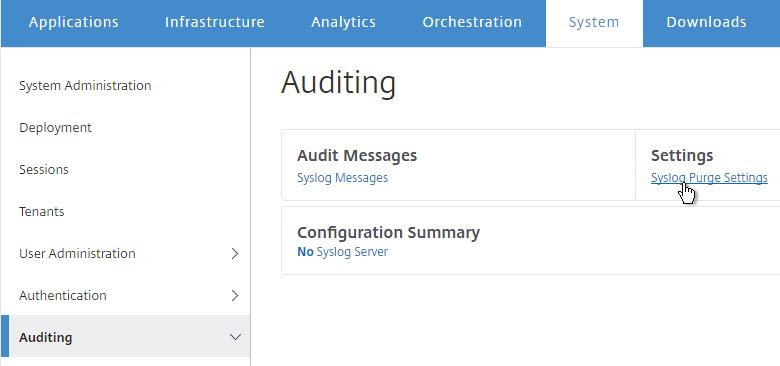This screenshot has width=780, height=366.
Task: Open the Syslog Purge Settings link
Action: 709,178
